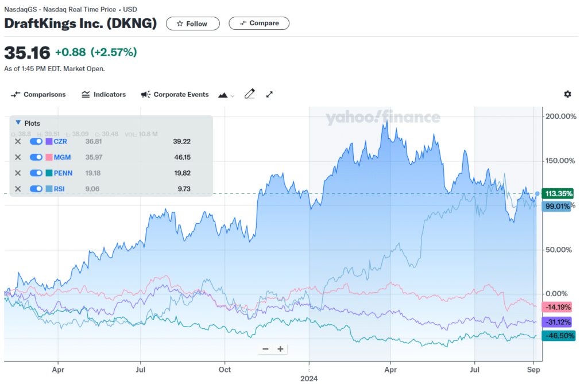Click the teal PENN color swatch
The width and height of the screenshot is (588, 384).
(49, 173)
